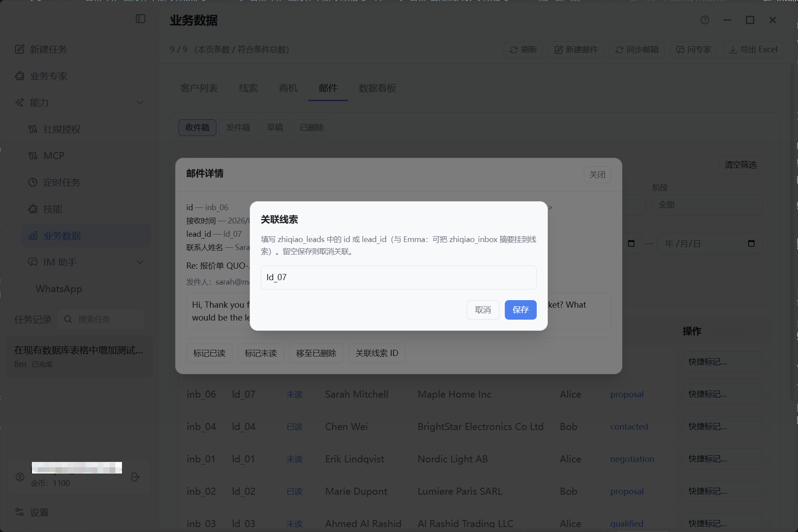Open 新建任务 in the sidebar
The width and height of the screenshot is (798, 532).
[x=41, y=49]
